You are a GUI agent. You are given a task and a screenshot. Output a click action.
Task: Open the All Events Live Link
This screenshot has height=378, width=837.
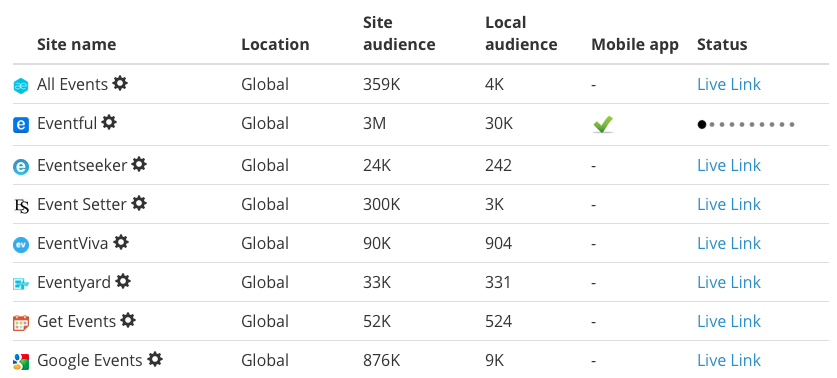click(x=729, y=84)
